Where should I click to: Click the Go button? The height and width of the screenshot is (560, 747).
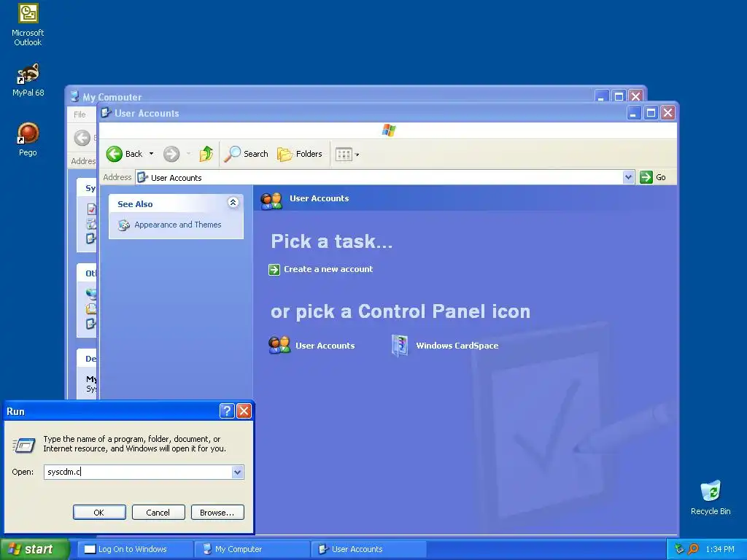[653, 177]
